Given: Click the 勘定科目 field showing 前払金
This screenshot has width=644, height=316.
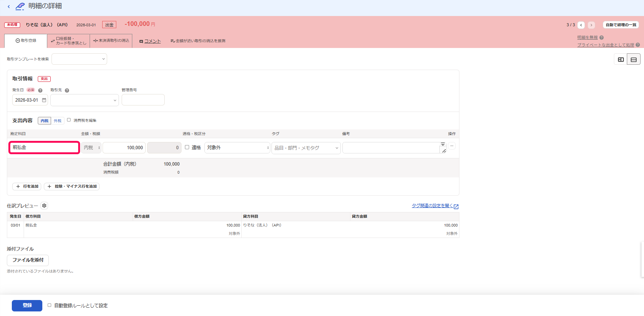Looking at the screenshot, I should click(x=44, y=147).
